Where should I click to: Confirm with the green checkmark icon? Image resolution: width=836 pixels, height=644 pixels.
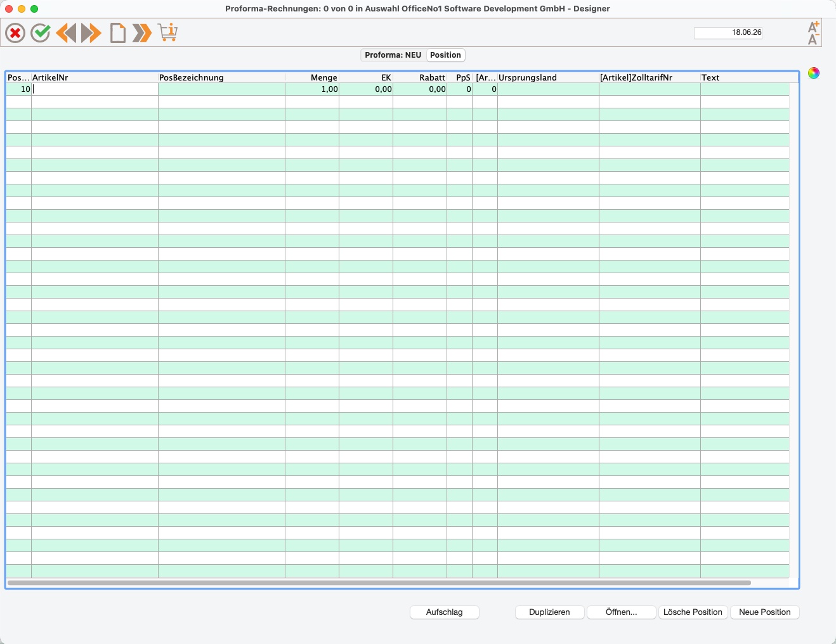[x=41, y=33]
